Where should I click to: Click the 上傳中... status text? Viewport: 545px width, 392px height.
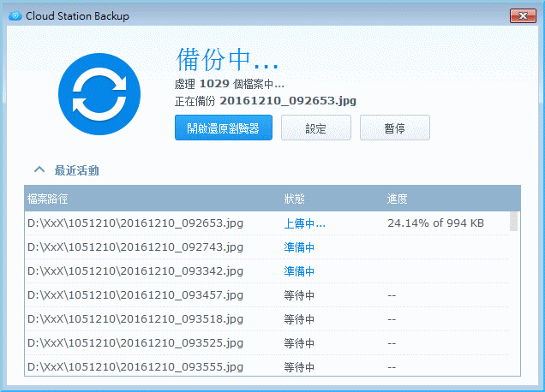305,223
